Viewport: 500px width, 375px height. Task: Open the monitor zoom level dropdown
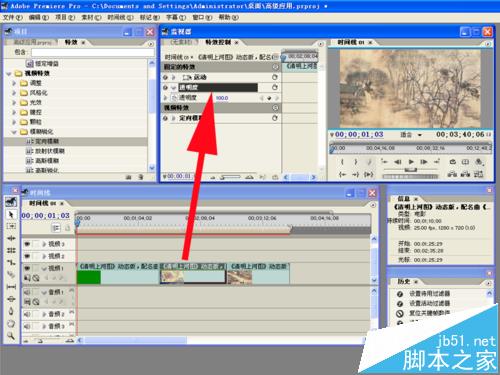point(419,135)
